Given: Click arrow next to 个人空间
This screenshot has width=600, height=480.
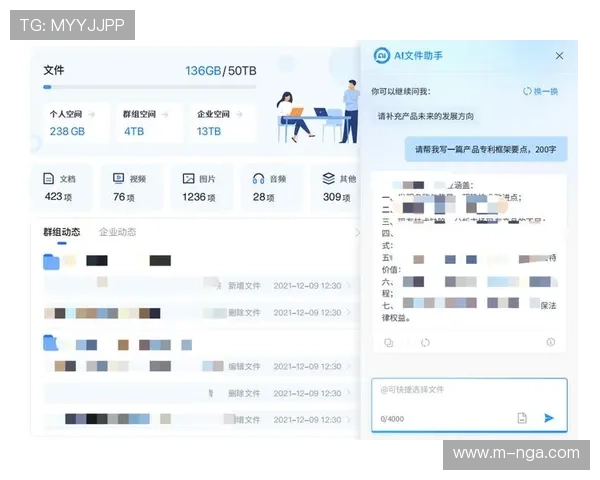Looking at the screenshot, I should [91, 114].
